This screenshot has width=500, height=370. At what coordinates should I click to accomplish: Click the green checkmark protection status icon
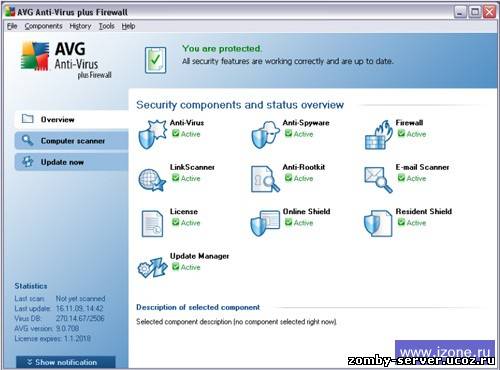coord(155,60)
